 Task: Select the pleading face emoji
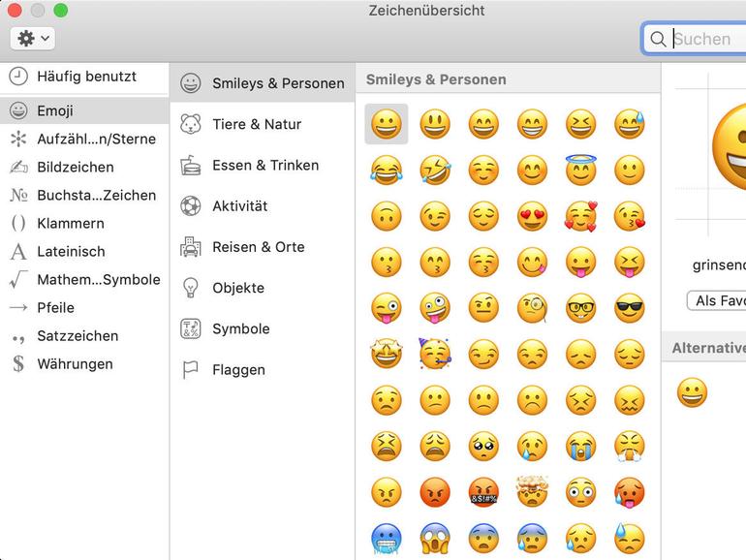483,447
